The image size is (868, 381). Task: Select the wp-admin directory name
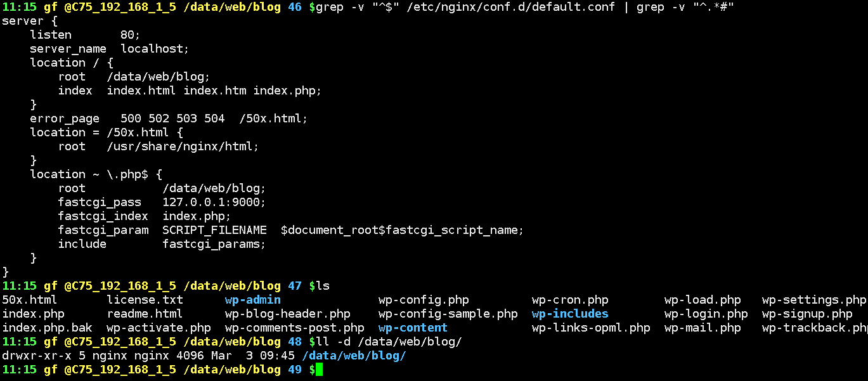(253, 300)
